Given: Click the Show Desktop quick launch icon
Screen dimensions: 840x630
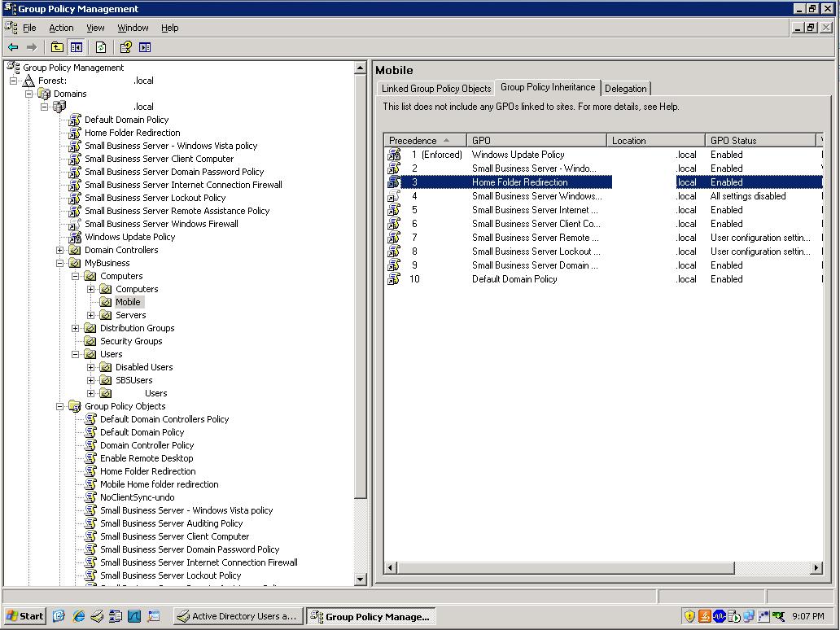Looking at the screenshot, I should (59, 616).
